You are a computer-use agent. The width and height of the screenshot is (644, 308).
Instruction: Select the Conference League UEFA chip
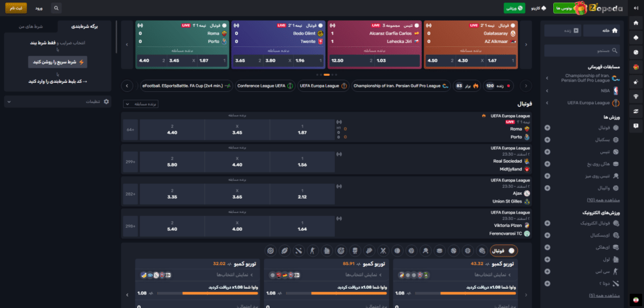261,86
